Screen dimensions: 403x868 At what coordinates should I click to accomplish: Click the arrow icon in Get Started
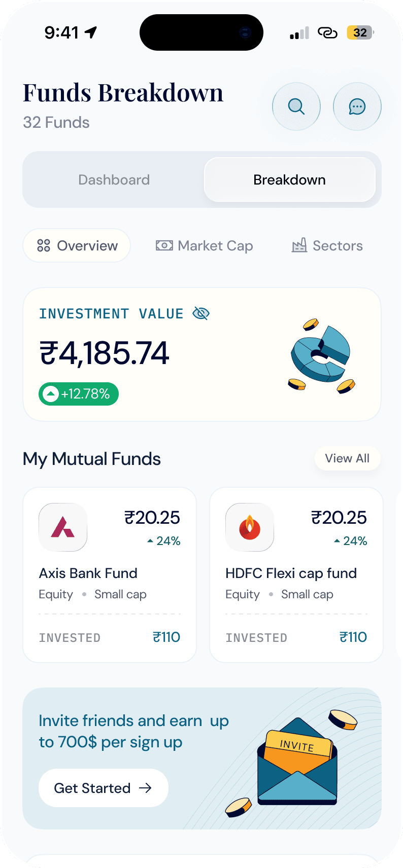(146, 788)
